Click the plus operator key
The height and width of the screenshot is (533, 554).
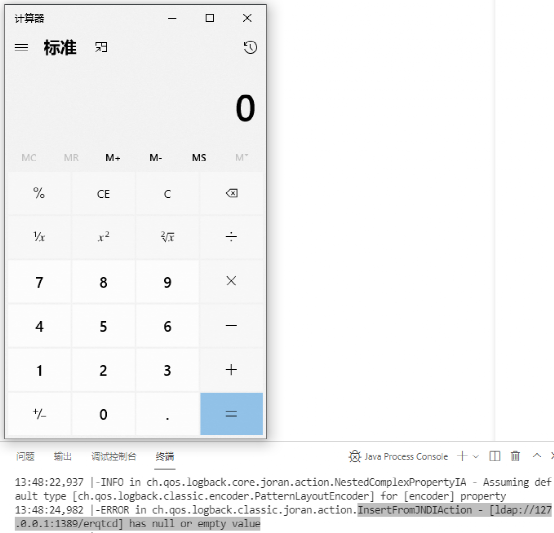(231, 370)
